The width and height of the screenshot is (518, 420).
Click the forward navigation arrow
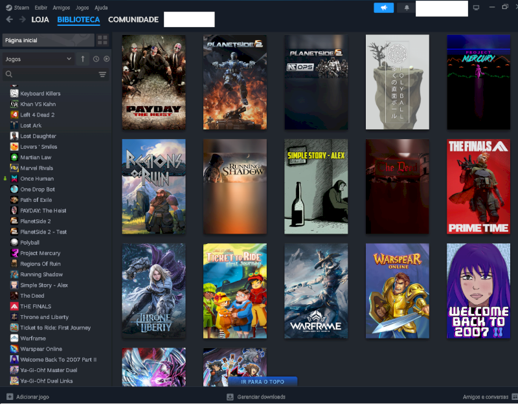coord(23,19)
